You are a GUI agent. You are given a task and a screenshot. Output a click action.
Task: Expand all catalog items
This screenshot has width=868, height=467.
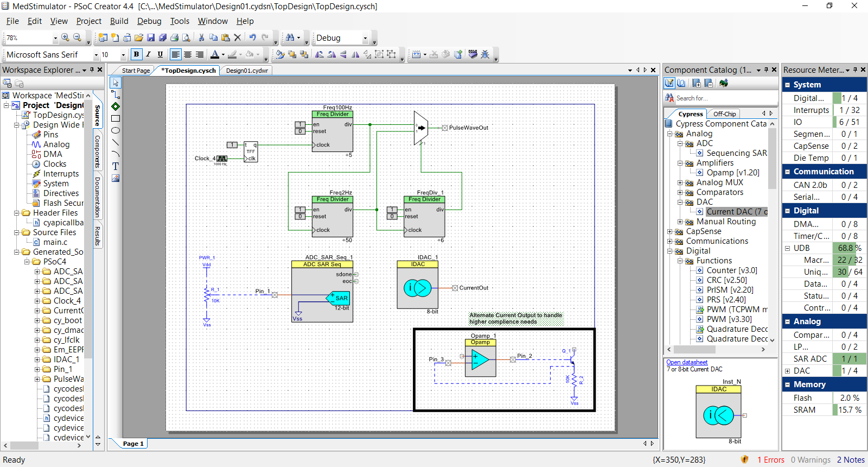point(696,83)
